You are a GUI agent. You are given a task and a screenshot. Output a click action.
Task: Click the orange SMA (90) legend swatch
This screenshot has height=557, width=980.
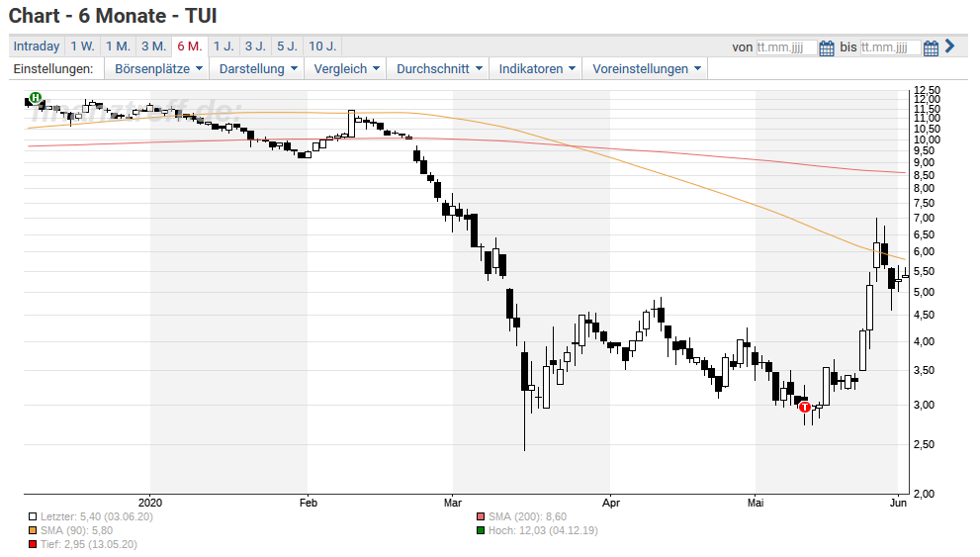point(33,530)
